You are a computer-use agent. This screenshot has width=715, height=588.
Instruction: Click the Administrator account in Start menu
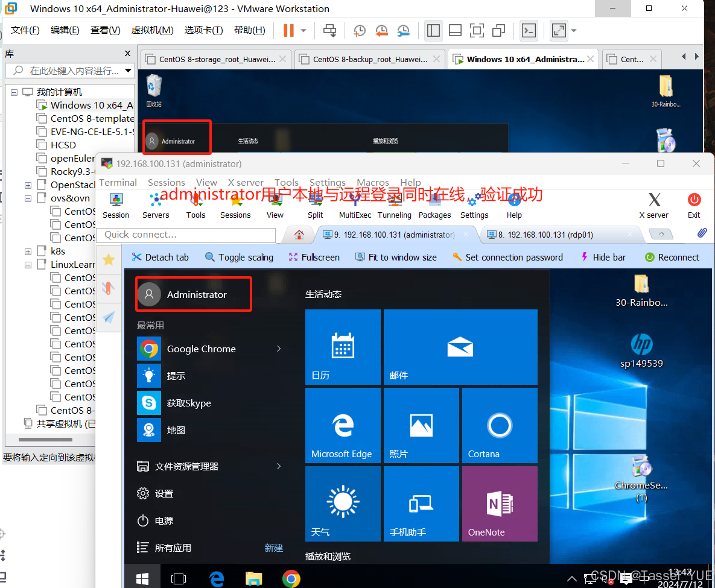coord(193,294)
